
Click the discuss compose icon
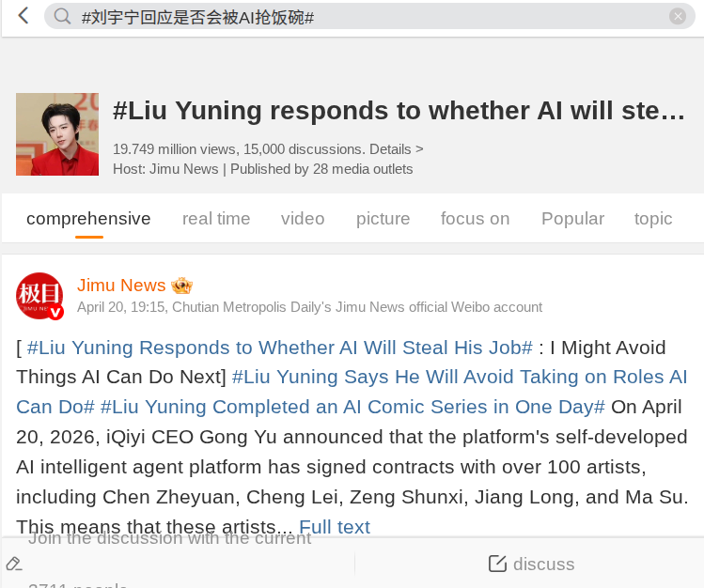click(x=497, y=564)
